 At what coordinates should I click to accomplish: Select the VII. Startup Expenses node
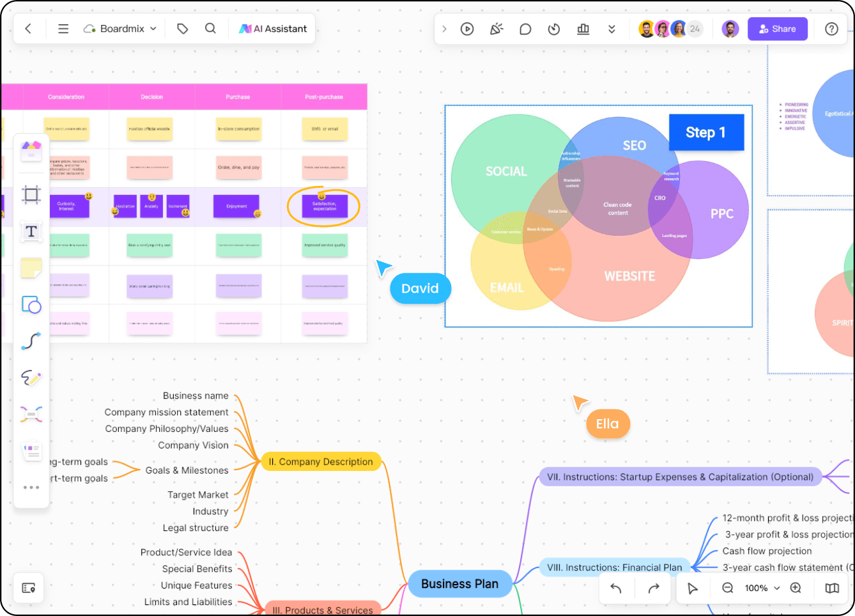[681, 477]
